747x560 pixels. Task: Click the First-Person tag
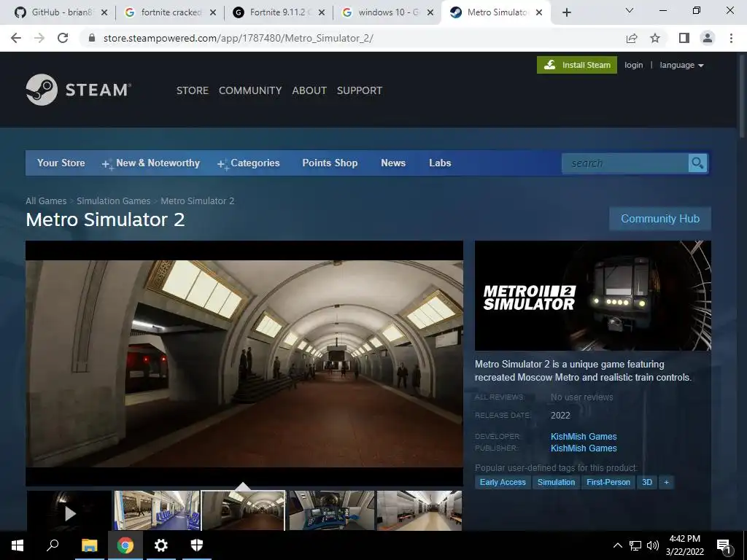click(x=608, y=483)
